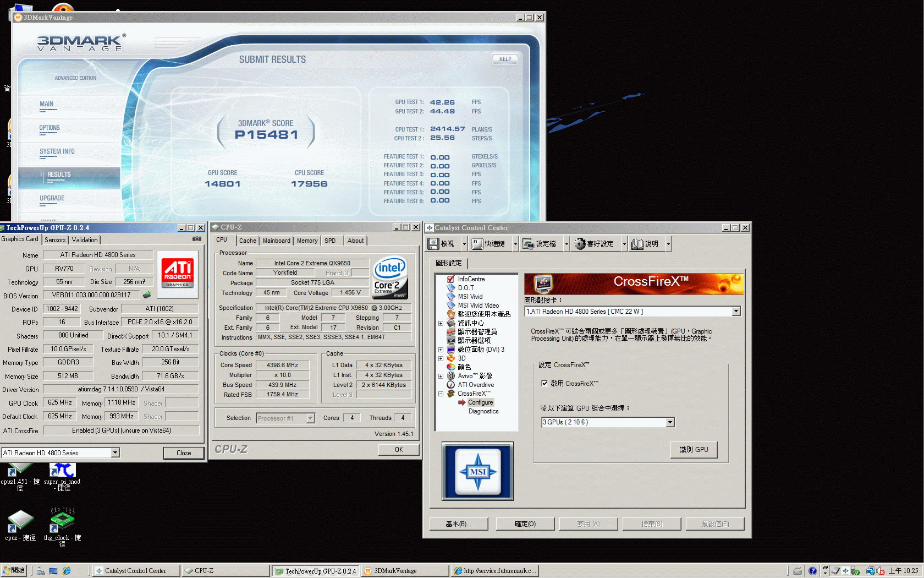Viewport: 924px width, 578px height.
Task: Open the About tab in CPU-Z
Action: coord(355,241)
